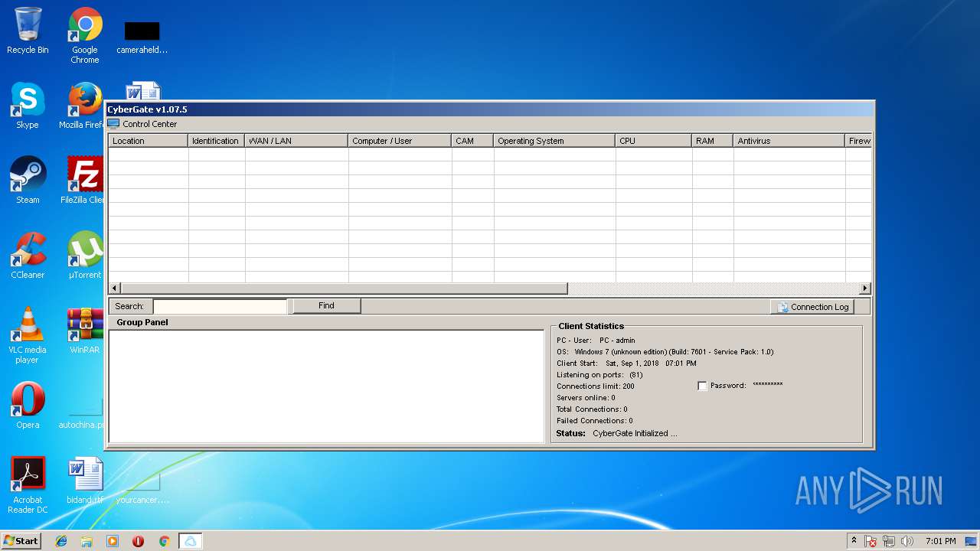
Task: Open the yourcancer desktop file
Action: tap(142, 488)
